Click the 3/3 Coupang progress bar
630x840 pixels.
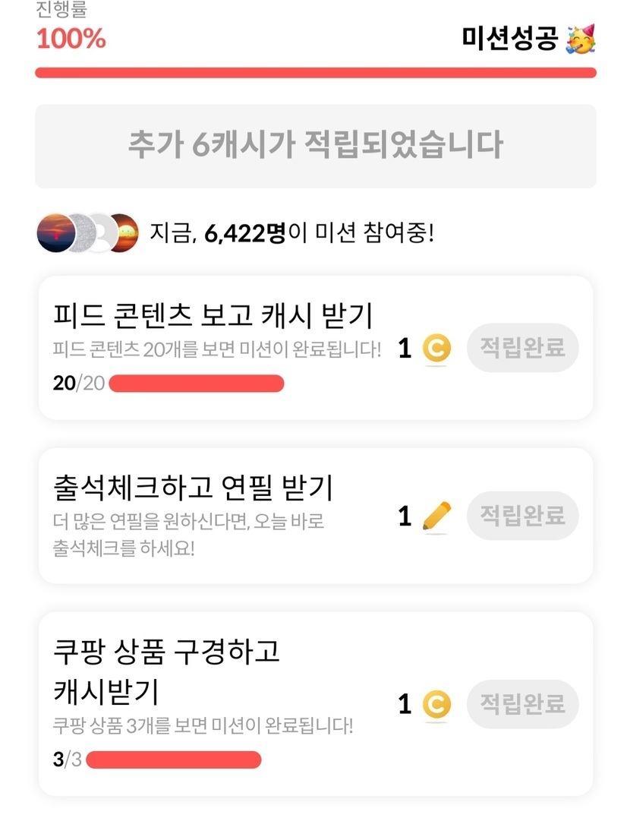[x=174, y=759]
